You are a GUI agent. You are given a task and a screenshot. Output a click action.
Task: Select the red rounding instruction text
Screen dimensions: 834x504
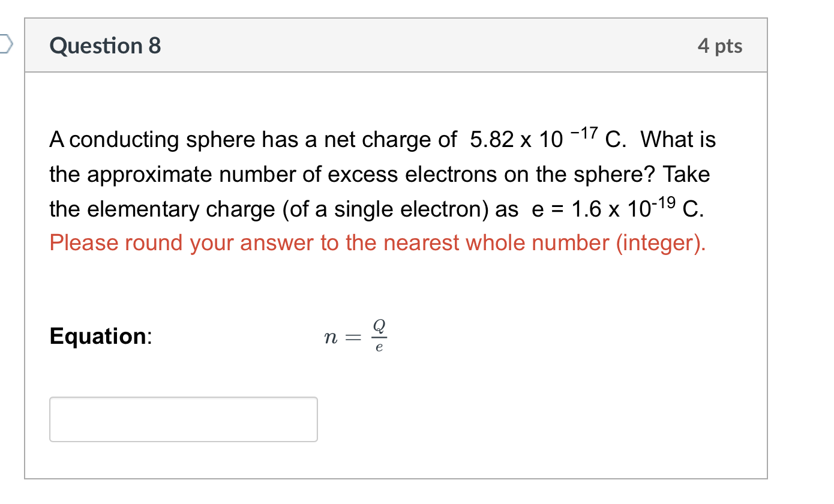click(377, 242)
